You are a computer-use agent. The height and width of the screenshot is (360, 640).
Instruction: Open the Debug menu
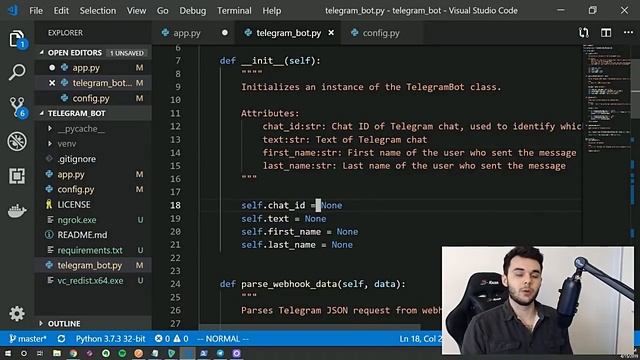point(193,11)
